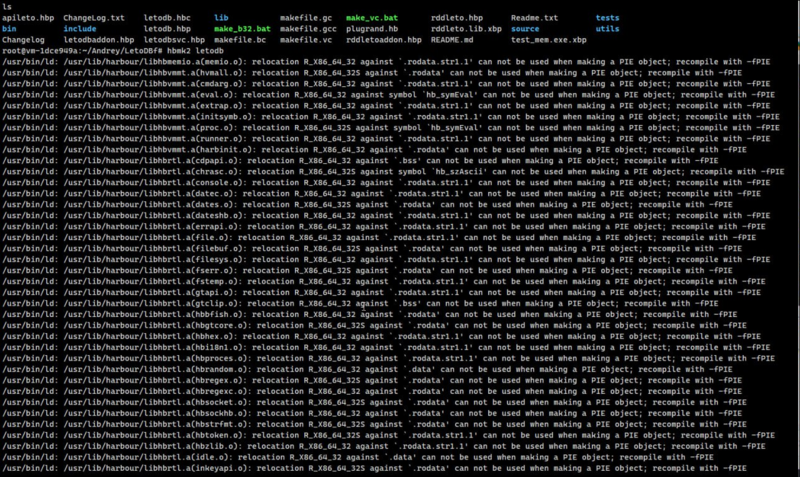Click makefile.gc in the listing
Image resolution: width=800 pixels, height=477 pixels.
pyautogui.click(x=306, y=18)
